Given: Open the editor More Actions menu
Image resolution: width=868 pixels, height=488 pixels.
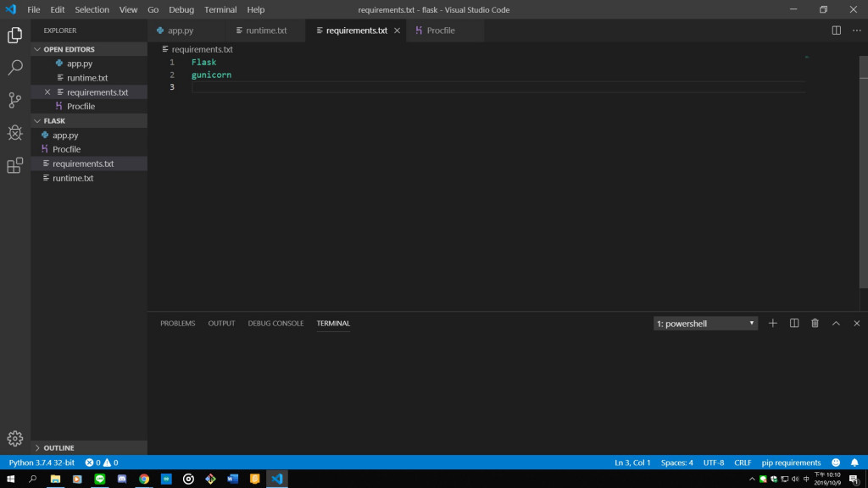Looking at the screenshot, I should [x=857, y=30].
